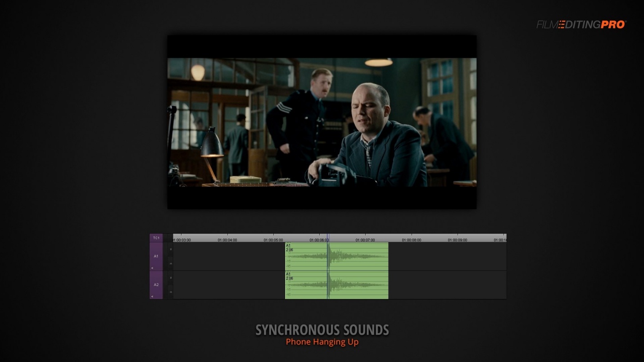Click the video preview frame

pos(322,122)
